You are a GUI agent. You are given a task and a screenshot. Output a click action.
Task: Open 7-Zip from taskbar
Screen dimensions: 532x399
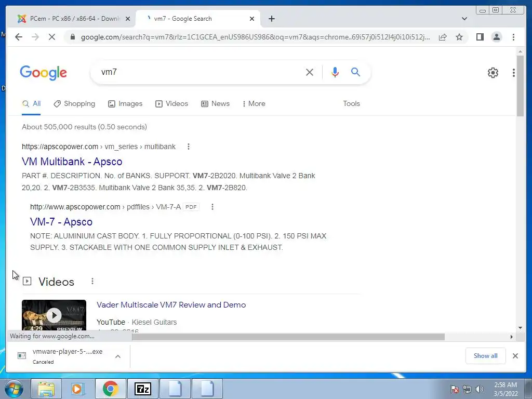tap(143, 389)
